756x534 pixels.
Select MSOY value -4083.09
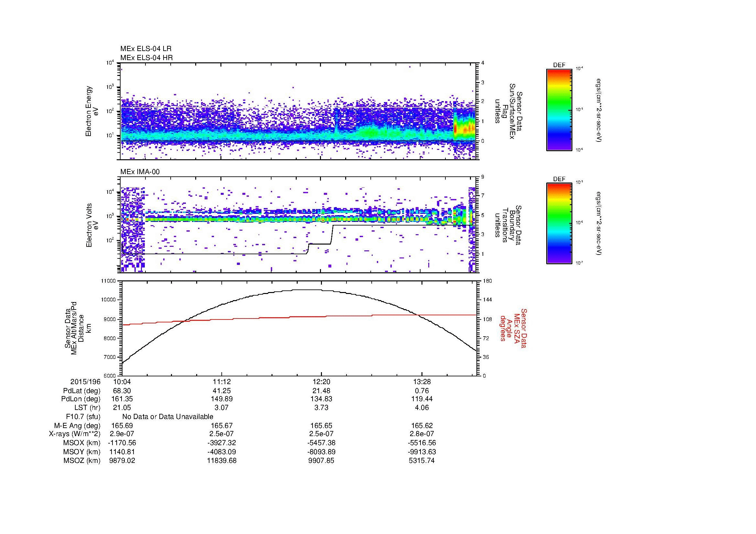click(x=222, y=452)
